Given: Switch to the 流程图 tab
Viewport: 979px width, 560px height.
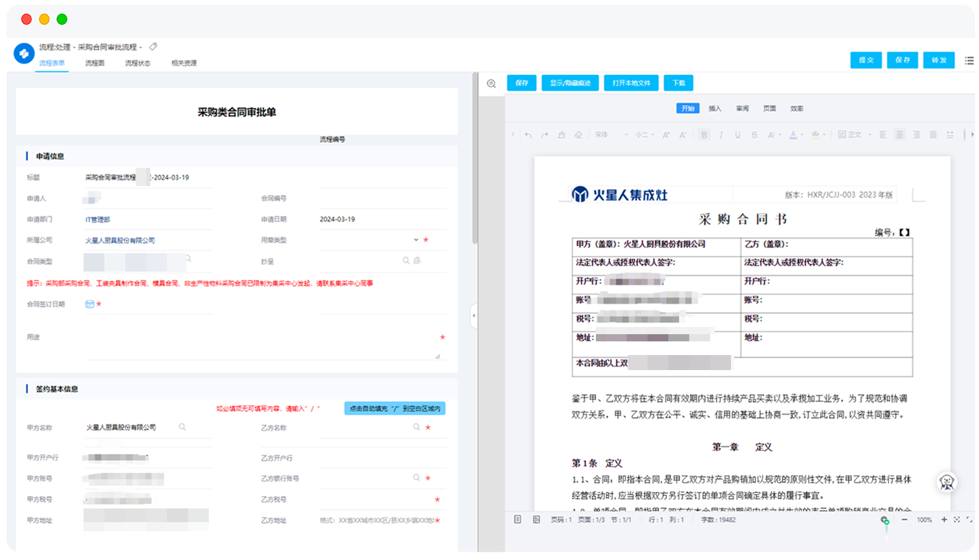Looking at the screenshot, I should pos(95,63).
